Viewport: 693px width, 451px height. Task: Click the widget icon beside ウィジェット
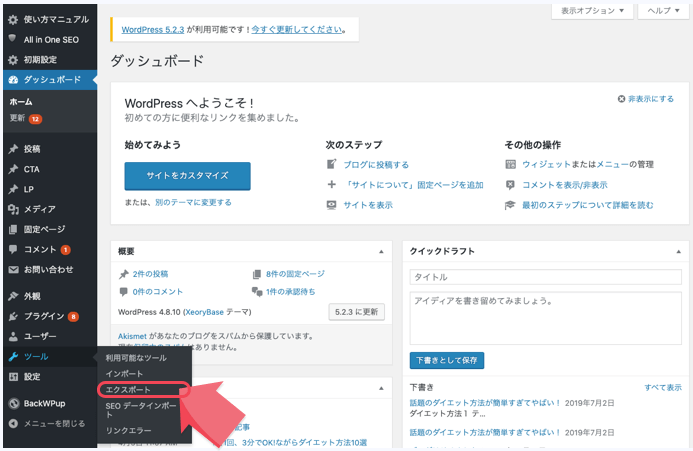coord(510,164)
